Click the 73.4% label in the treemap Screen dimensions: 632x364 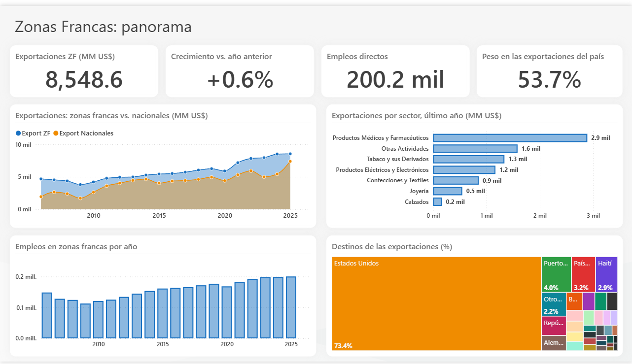point(343,346)
